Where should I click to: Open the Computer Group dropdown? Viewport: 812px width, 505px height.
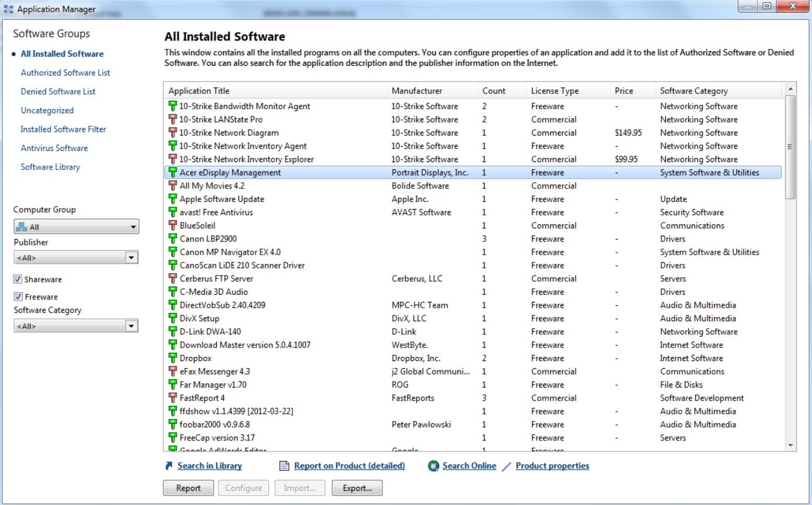point(76,227)
